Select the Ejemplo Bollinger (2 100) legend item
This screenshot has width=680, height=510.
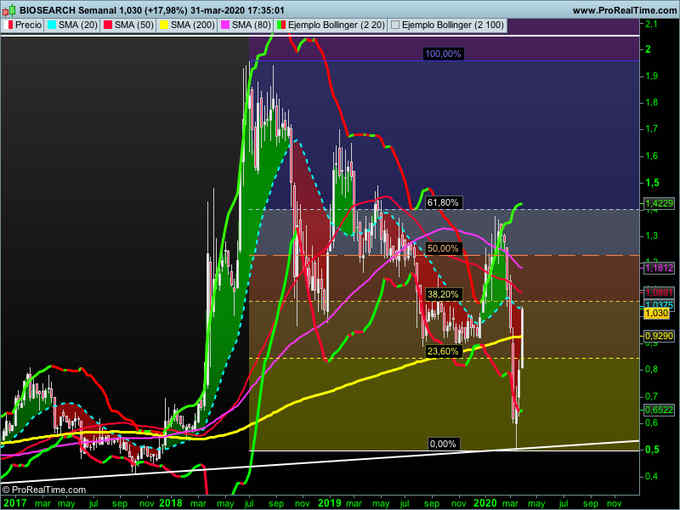click(448, 25)
